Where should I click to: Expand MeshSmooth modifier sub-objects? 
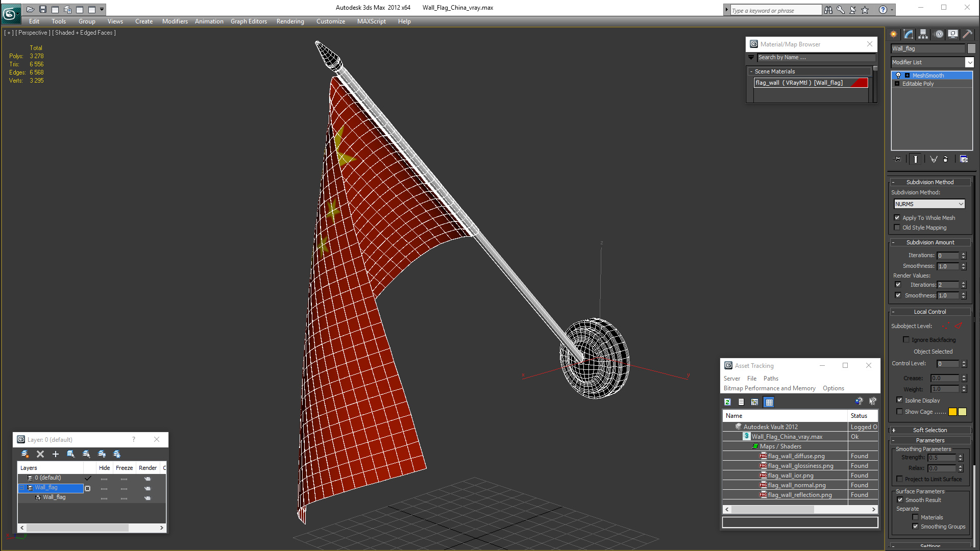click(x=908, y=76)
